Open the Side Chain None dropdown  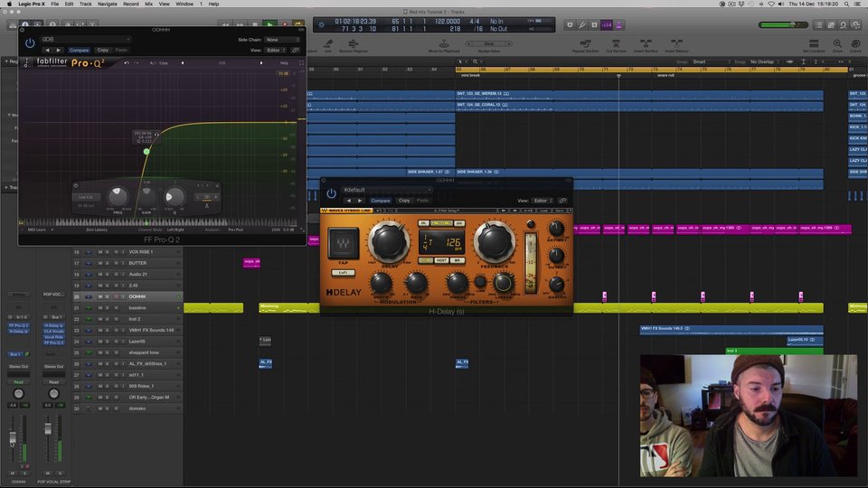(x=282, y=40)
